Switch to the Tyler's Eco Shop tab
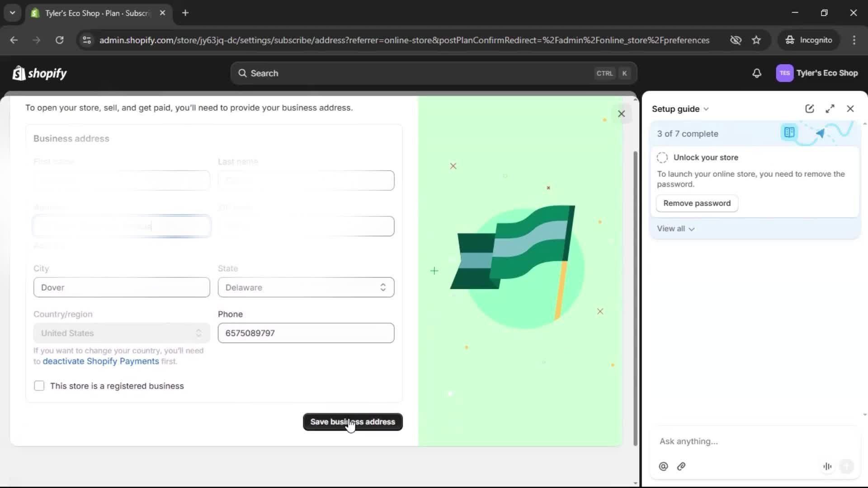The width and height of the screenshot is (868, 488). 90,13
